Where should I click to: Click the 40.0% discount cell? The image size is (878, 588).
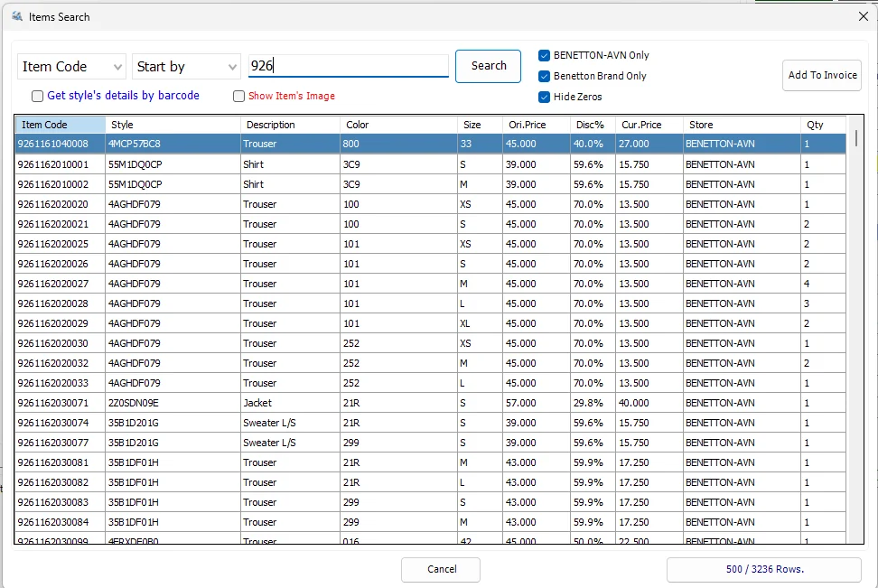(593, 144)
